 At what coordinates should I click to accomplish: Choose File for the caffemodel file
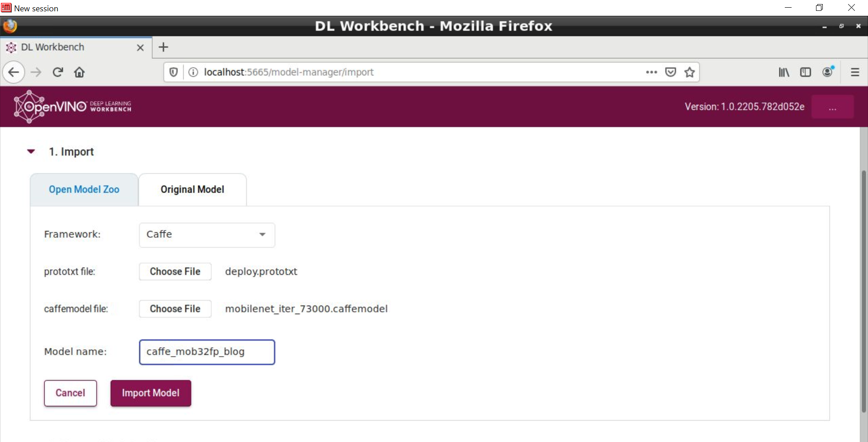(x=175, y=309)
